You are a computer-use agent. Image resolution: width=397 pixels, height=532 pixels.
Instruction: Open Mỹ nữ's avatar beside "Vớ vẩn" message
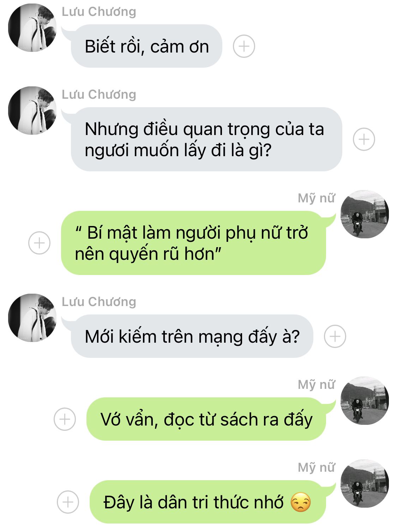365,401
